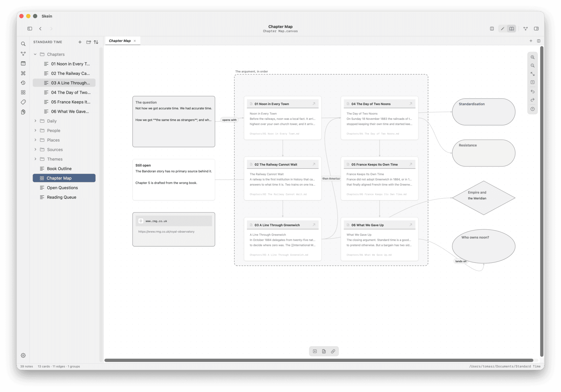Open 04 The Day of Two Noons card arrow
Image resolution: width=561 pixels, height=392 pixels.
point(411,104)
